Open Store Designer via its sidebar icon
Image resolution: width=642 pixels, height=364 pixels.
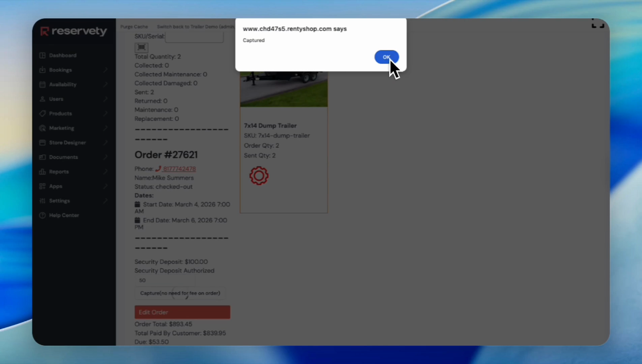42,143
